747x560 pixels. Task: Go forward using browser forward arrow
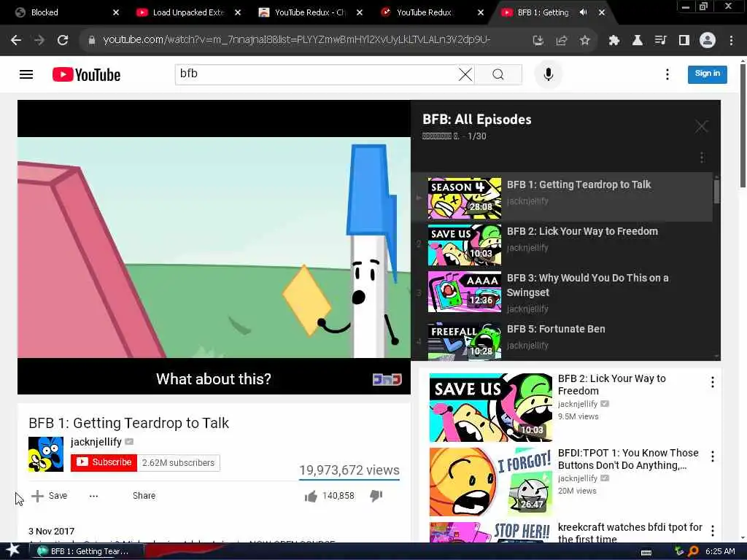(x=39, y=41)
